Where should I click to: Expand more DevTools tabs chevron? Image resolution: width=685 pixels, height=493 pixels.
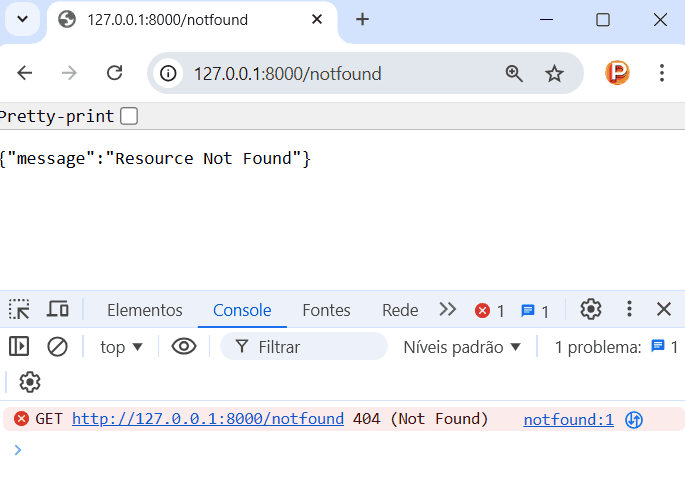tap(447, 310)
